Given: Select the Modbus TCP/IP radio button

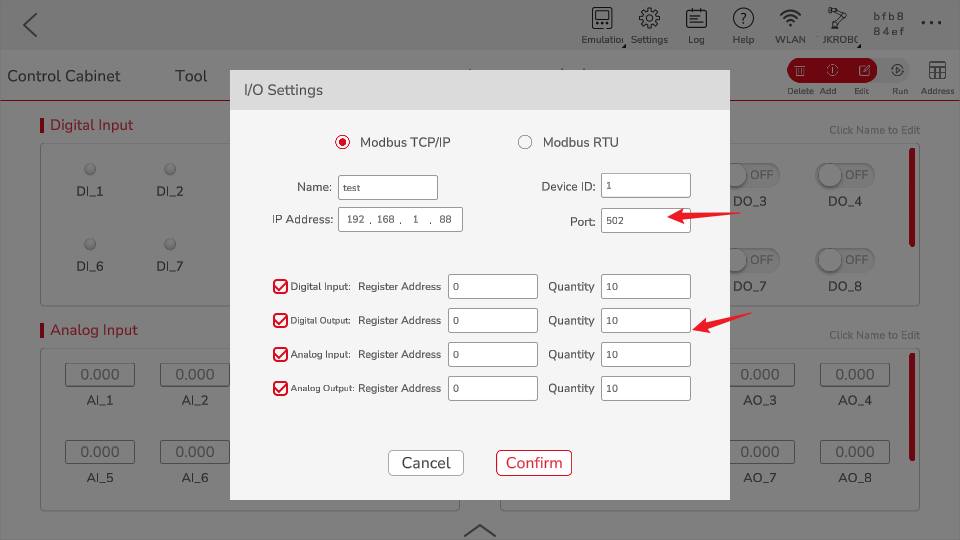Looking at the screenshot, I should tap(342, 142).
